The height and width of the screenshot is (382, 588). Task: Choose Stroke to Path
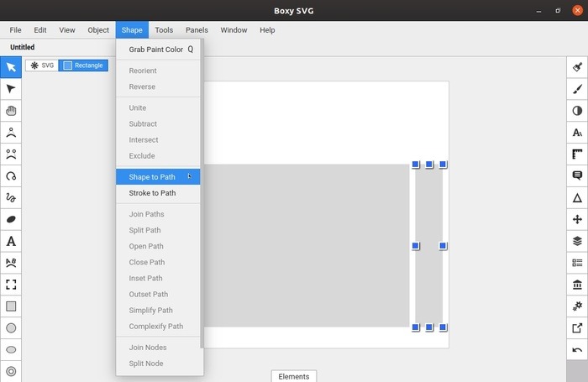click(158, 193)
